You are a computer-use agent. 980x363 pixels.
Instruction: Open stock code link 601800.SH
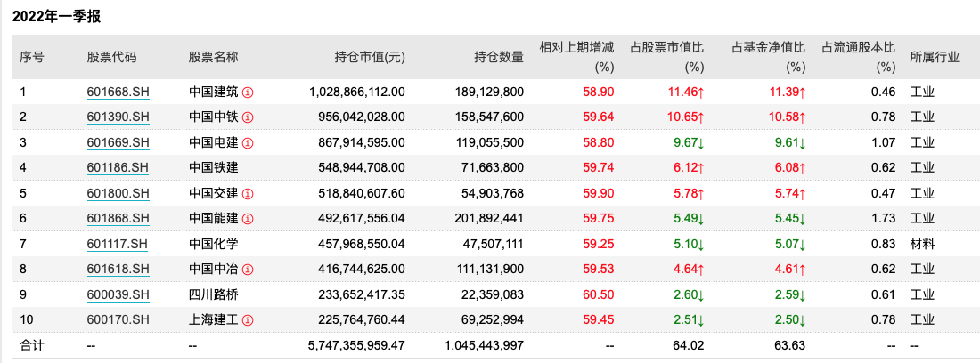tap(118, 193)
